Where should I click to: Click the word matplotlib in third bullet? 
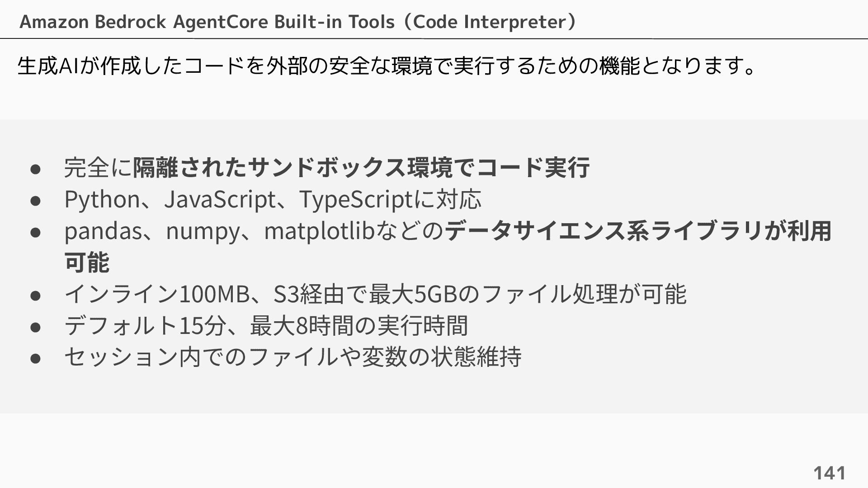(x=319, y=231)
